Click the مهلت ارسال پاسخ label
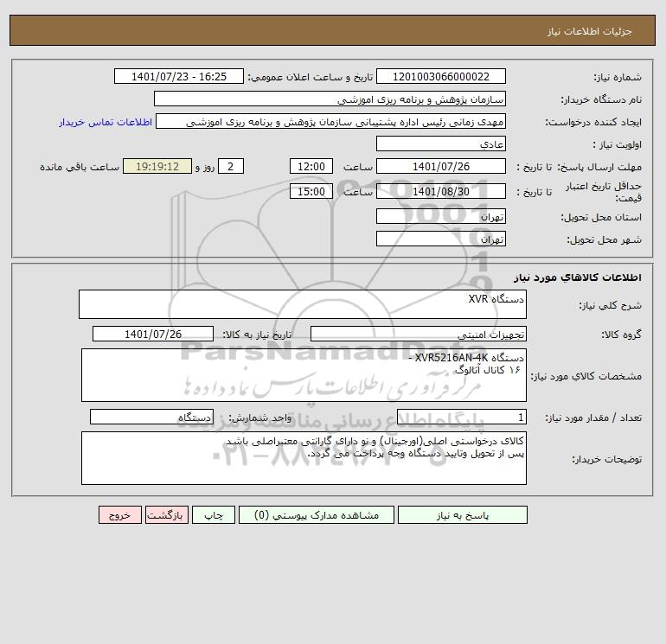The image size is (666, 644). point(599,167)
